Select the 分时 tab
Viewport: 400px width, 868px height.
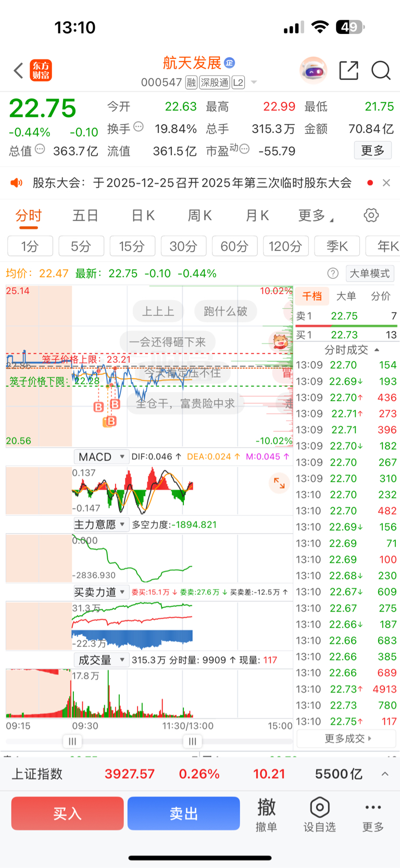pos(28,215)
